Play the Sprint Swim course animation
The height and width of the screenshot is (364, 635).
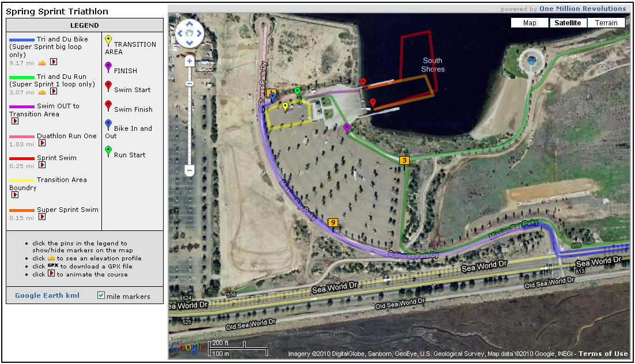[x=42, y=165]
